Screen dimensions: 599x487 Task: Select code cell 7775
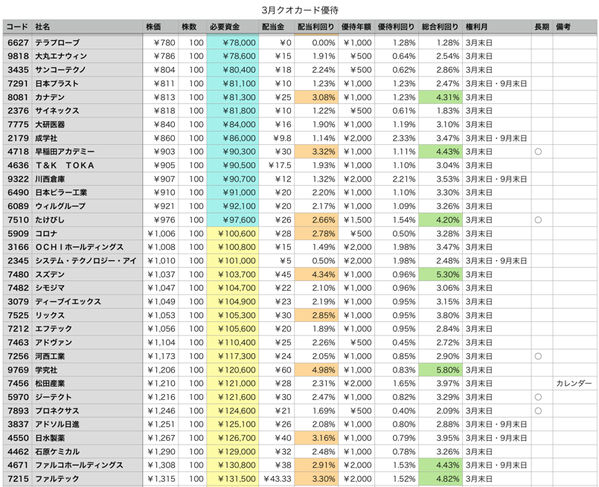pos(18,125)
